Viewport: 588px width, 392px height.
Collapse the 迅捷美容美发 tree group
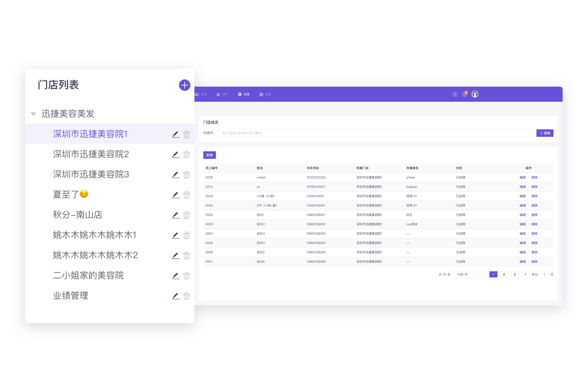(33, 114)
